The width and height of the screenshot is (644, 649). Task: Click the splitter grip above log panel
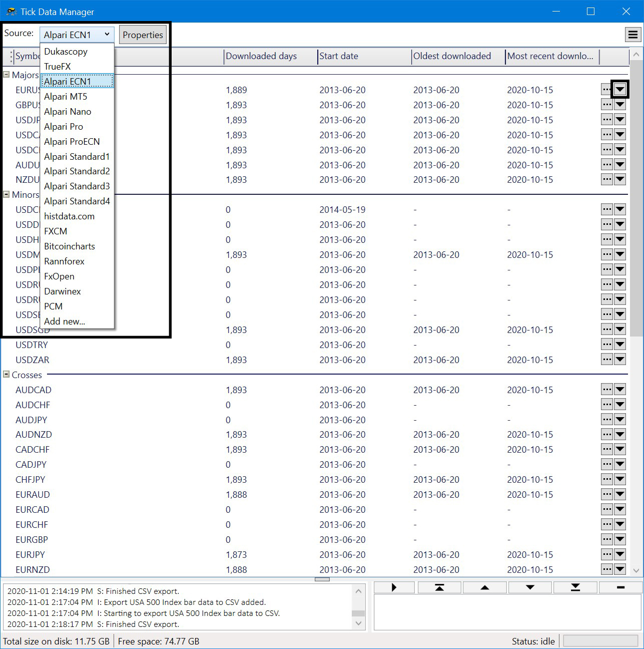point(322,579)
